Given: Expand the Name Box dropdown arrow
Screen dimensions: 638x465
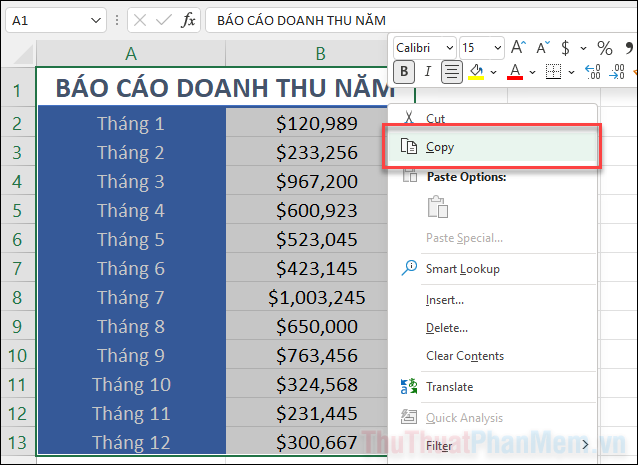Looking at the screenshot, I should (95, 20).
